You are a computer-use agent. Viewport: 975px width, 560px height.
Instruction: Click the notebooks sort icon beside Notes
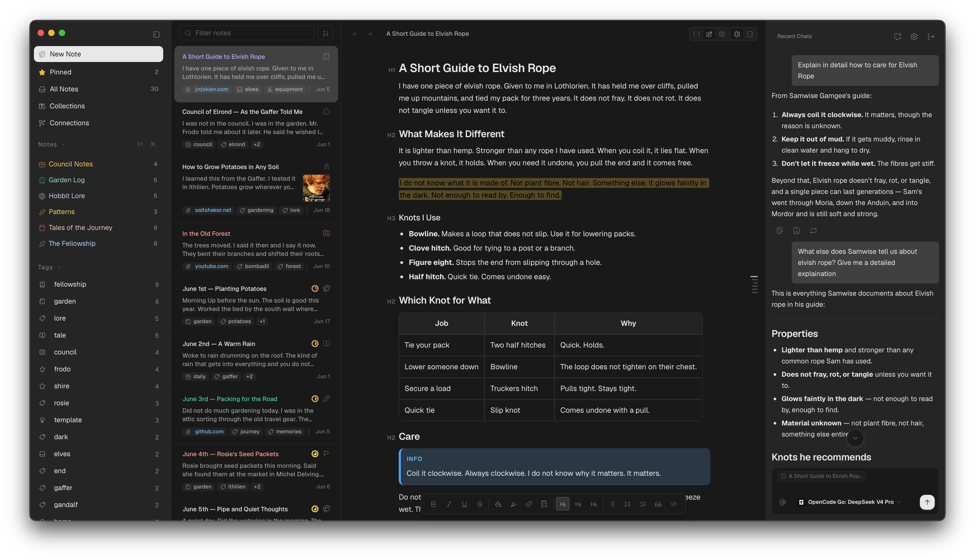click(x=140, y=144)
